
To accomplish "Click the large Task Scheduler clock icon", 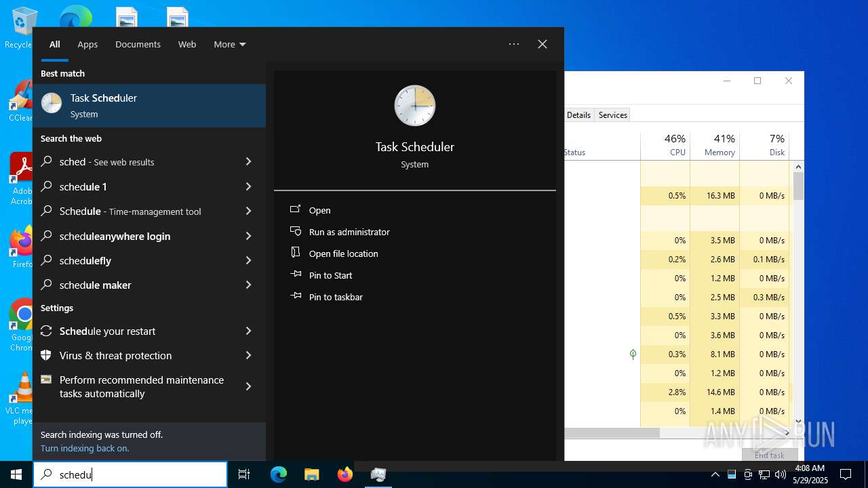I will [x=415, y=106].
